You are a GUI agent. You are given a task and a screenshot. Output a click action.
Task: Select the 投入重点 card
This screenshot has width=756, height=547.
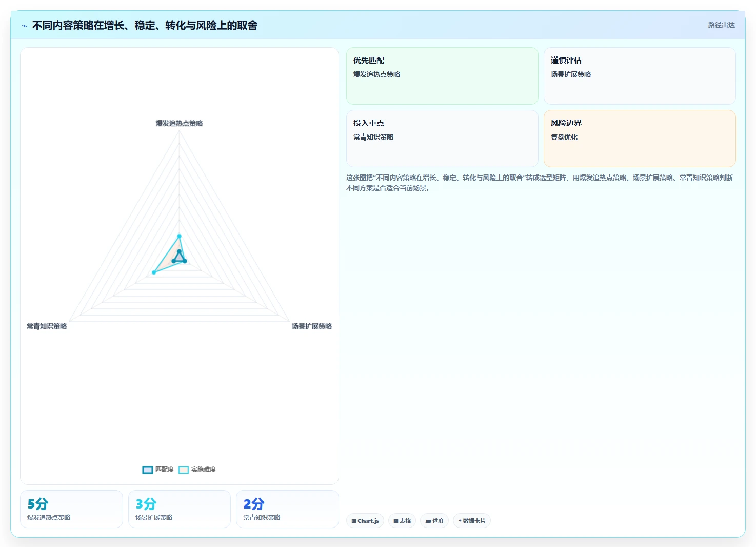pyautogui.click(x=442, y=139)
